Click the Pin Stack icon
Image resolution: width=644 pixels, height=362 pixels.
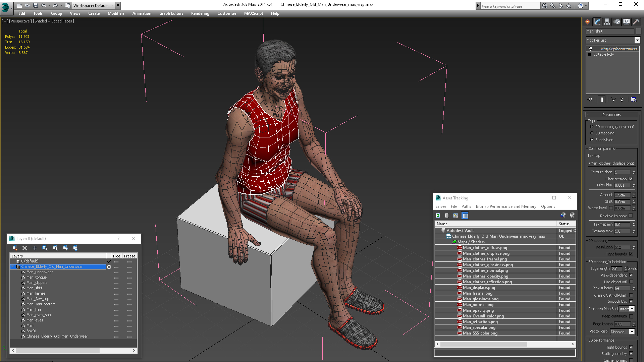(590, 100)
